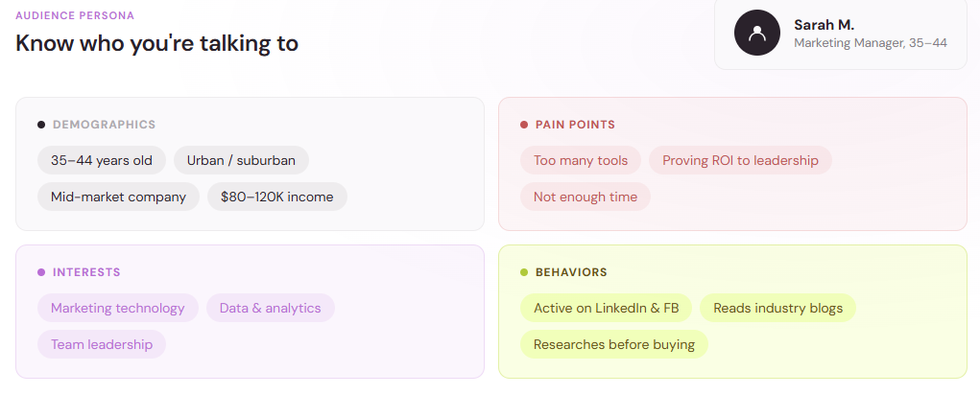Select the Too many tools tag
The image size is (980, 395).
click(x=581, y=160)
